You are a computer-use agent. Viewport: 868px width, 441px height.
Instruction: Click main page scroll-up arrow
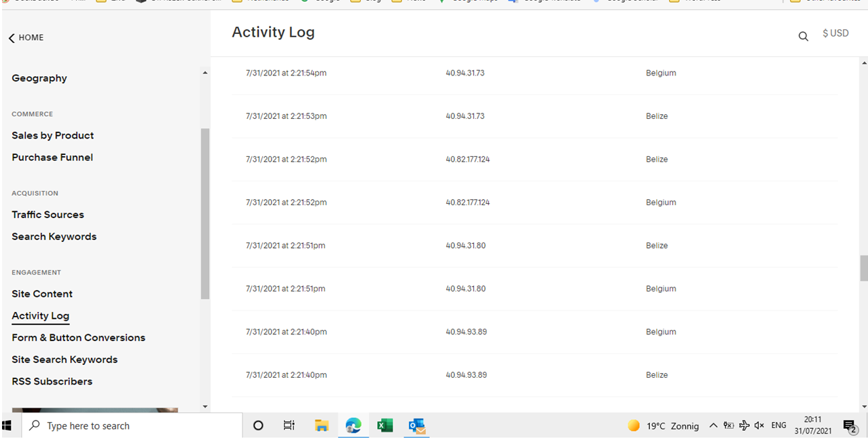pyautogui.click(x=864, y=62)
